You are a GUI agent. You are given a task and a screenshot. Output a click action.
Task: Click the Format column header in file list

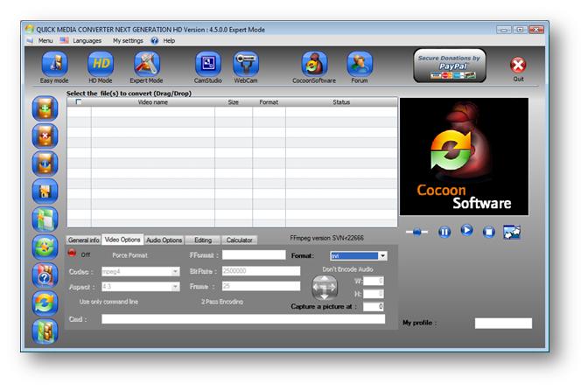point(269,102)
